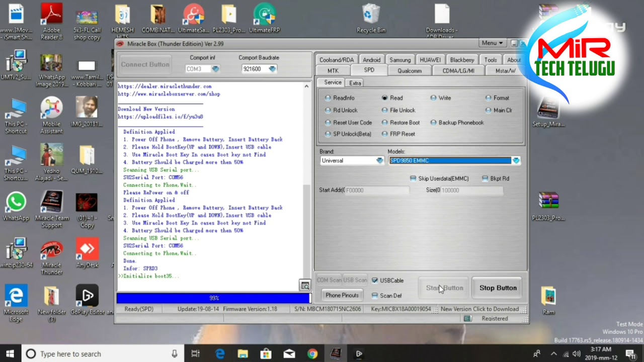Switch to the Qualcomm tab
This screenshot has width=644, height=362.
pyautogui.click(x=410, y=70)
